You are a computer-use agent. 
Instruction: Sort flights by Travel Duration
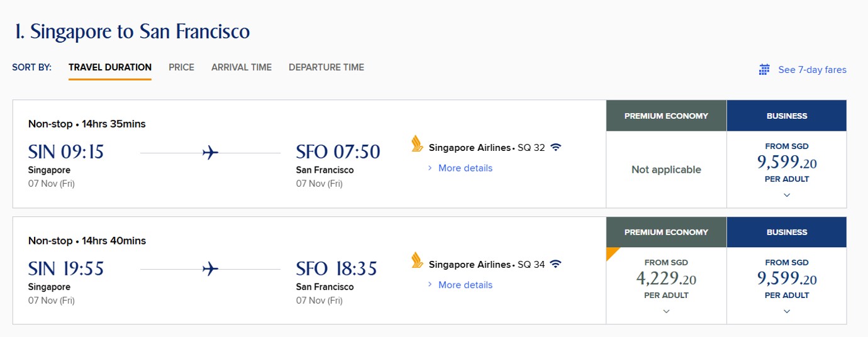[110, 67]
